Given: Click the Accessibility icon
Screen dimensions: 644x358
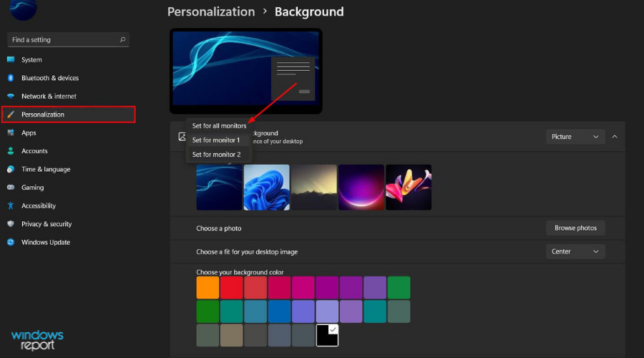Looking at the screenshot, I should tap(11, 205).
